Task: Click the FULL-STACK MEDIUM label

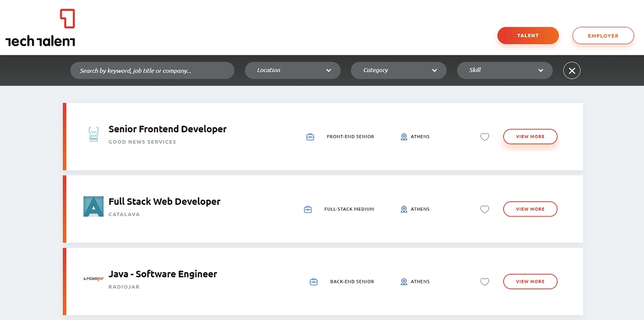Action: click(349, 209)
